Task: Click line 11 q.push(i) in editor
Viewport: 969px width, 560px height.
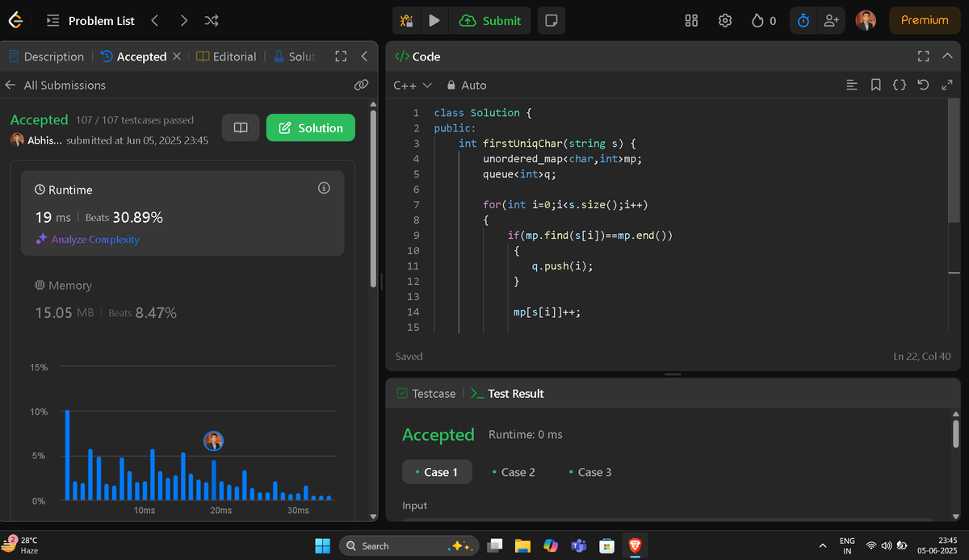Action: pos(561,266)
